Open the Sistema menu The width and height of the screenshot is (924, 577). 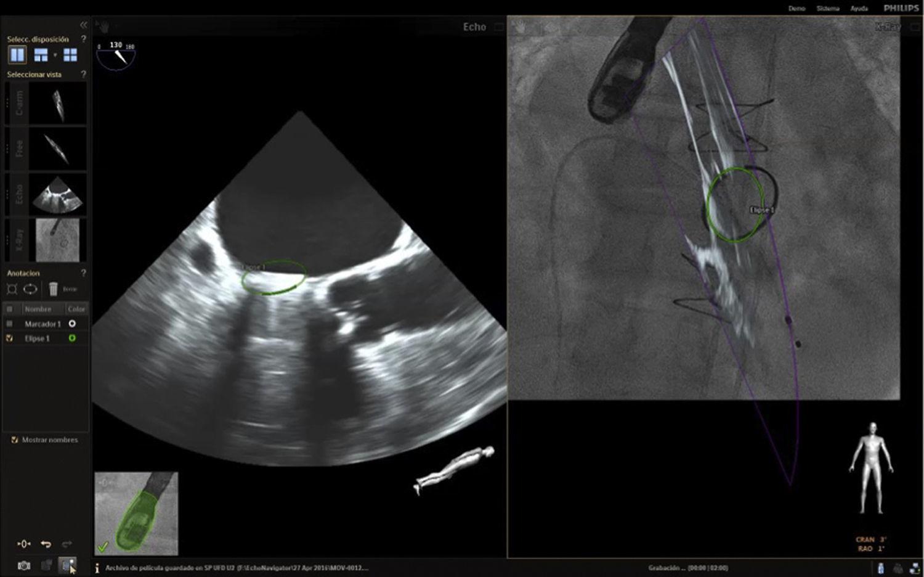[827, 8]
